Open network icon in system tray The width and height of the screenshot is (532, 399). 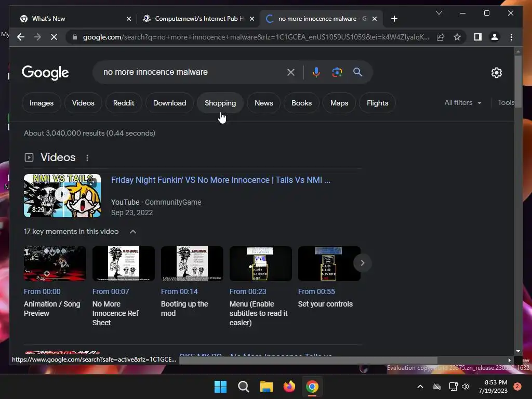coord(453,387)
